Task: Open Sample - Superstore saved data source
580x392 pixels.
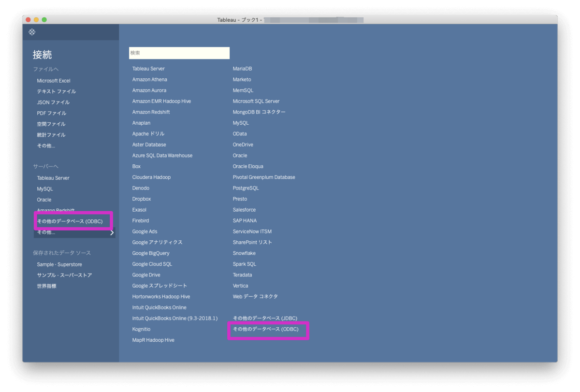Action: click(x=59, y=264)
